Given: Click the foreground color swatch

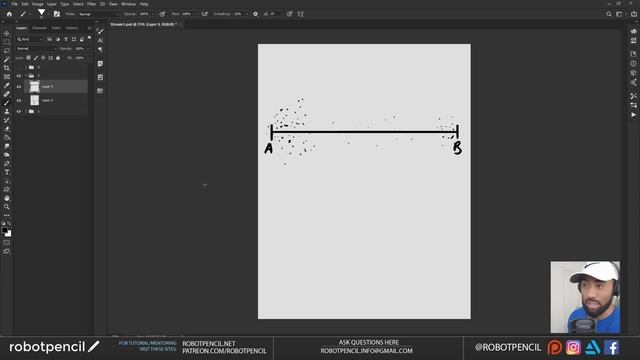Looking at the screenshot, I should [x=4, y=230].
